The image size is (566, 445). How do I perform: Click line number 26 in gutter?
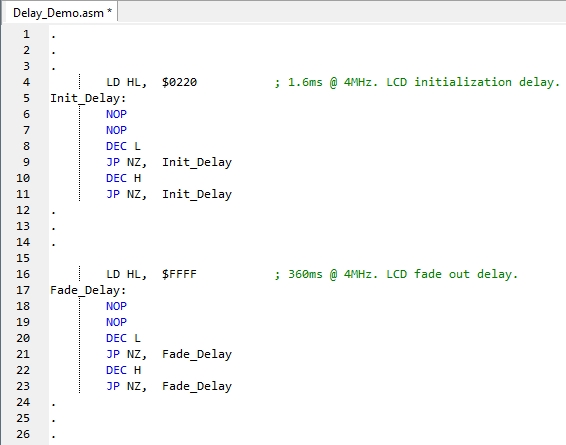tap(23, 434)
